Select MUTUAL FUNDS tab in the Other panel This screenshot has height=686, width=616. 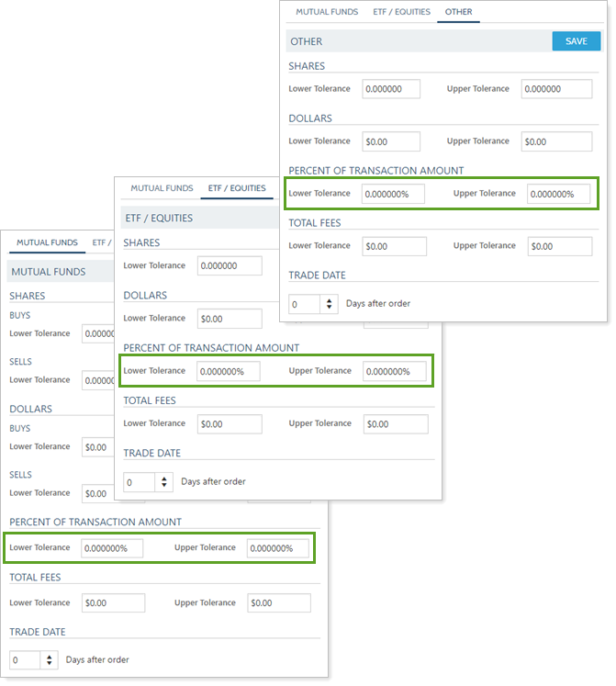(x=328, y=12)
